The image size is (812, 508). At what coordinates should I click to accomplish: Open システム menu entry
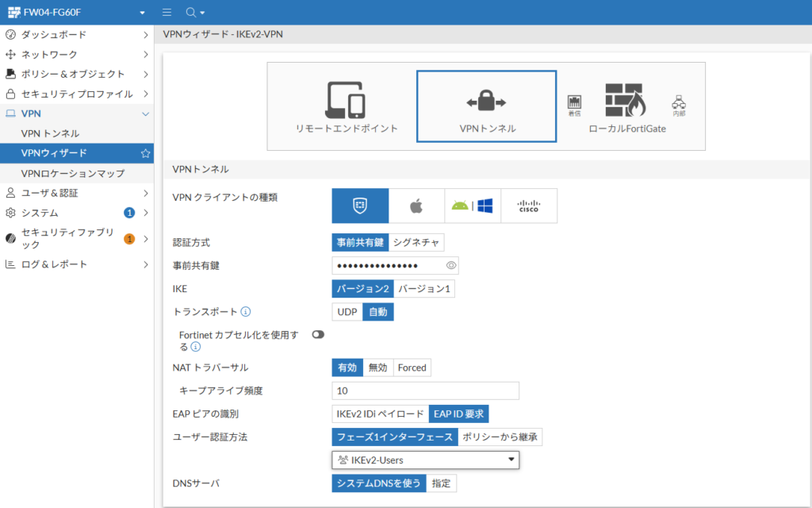pos(77,213)
